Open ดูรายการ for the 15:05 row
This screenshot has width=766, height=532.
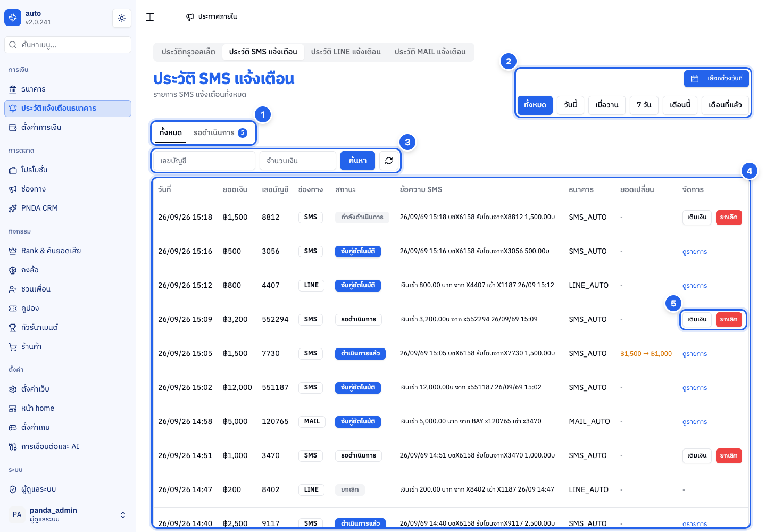(695, 354)
